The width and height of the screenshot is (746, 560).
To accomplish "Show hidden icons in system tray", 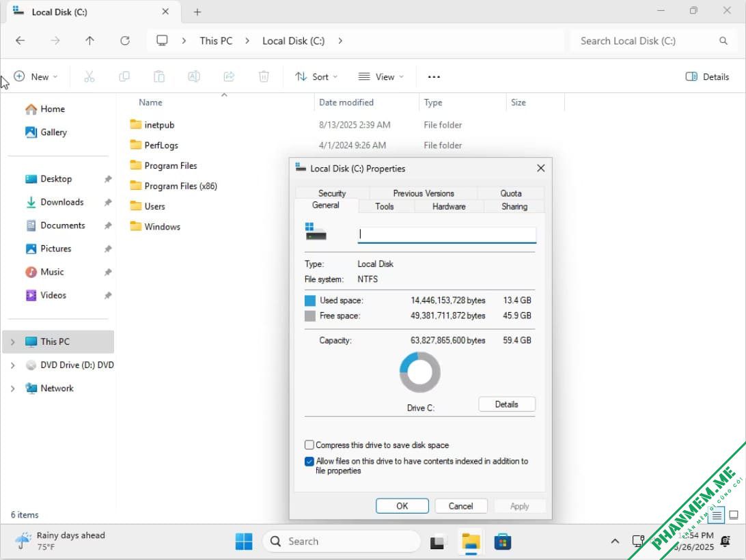I will [615, 542].
